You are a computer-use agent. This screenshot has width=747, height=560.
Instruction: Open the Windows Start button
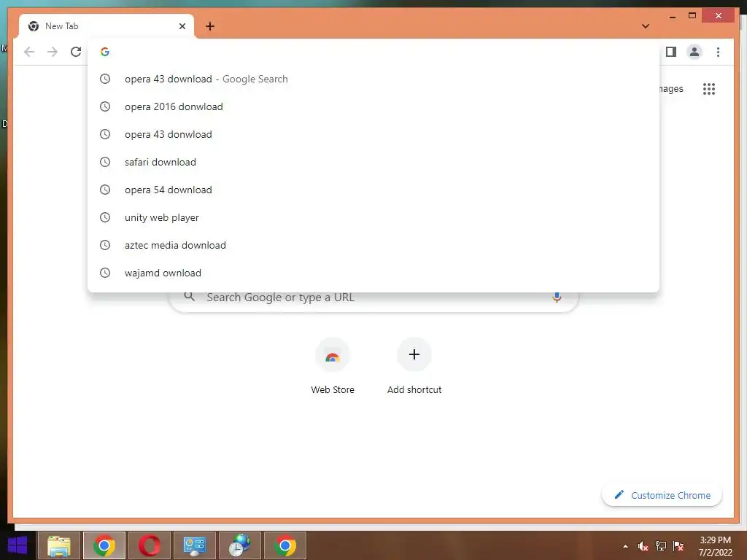click(x=18, y=545)
